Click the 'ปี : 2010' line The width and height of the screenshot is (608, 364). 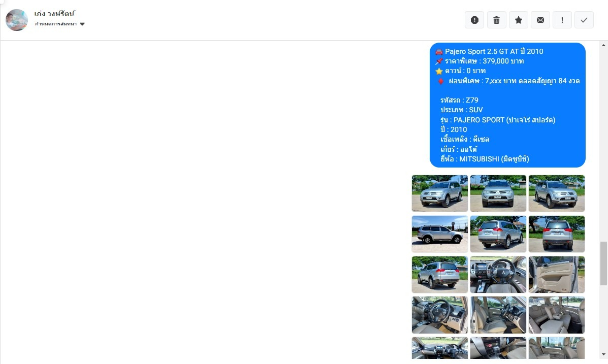pyautogui.click(x=453, y=129)
